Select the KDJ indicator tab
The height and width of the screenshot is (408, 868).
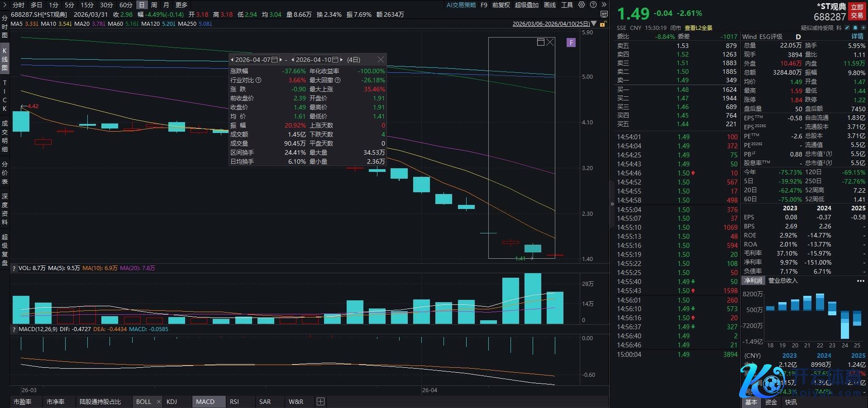tap(172, 402)
